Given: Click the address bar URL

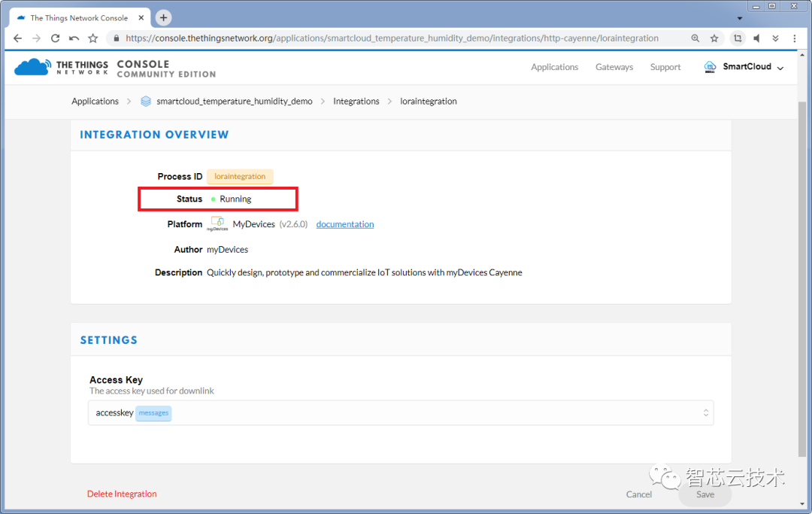Looking at the screenshot, I should point(392,38).
